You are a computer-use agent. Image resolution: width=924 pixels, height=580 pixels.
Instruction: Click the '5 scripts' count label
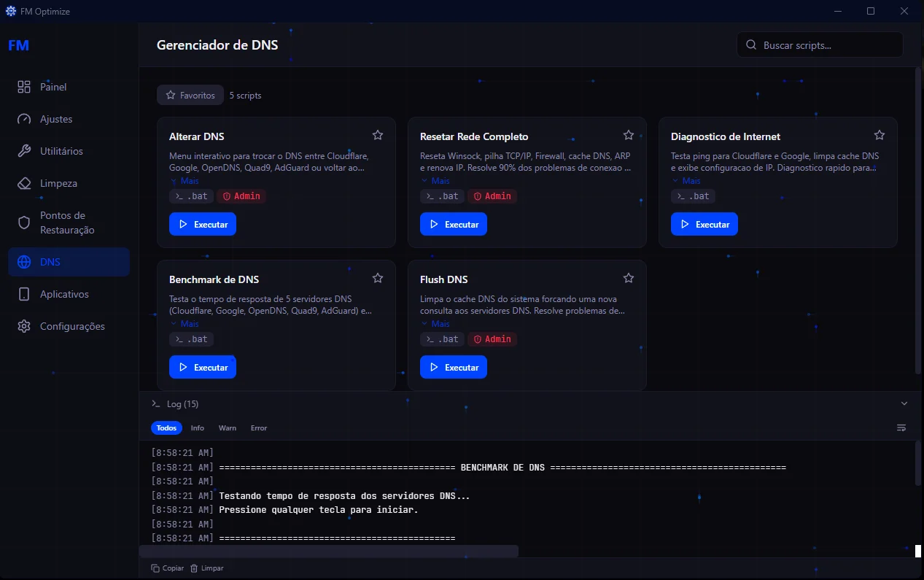pos(245,96)
